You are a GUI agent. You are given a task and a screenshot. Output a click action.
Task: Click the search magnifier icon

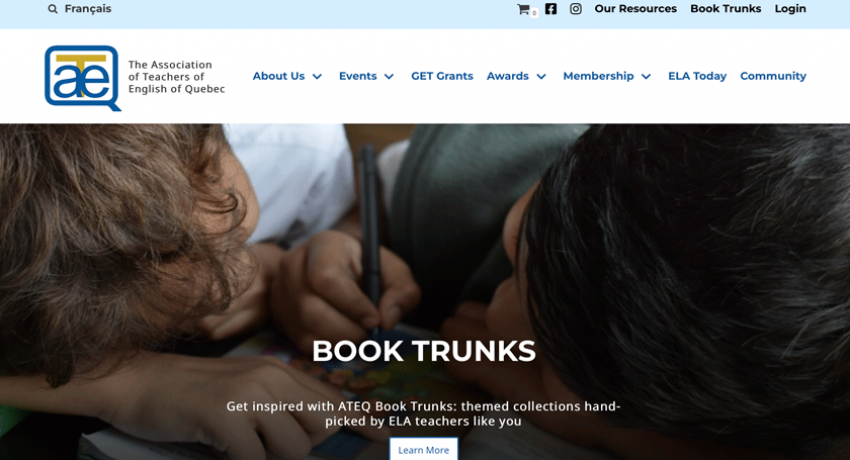click(53, 9)
